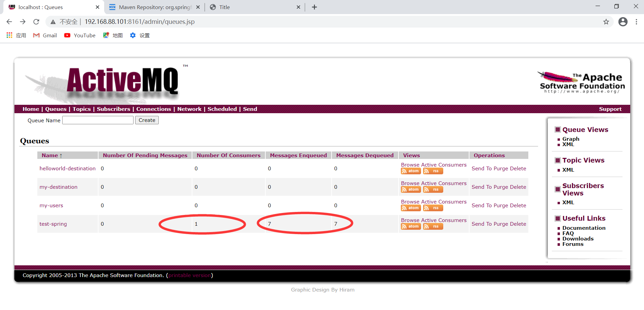Image resolution: width=644 pixels, height=310 pixels.
Task: Go to Home in navigation bar
Action: (x=31, y=109)
